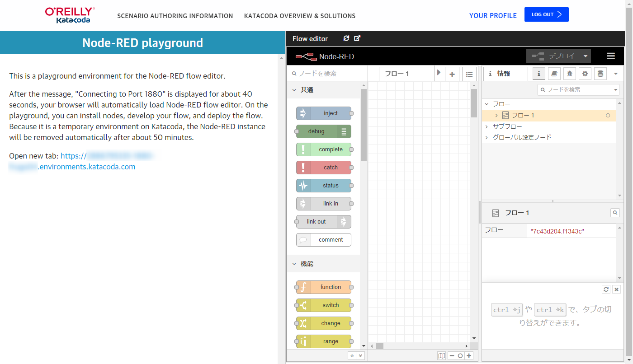Viewport: 633px width, 364px height.
Task: Open Scenario Authoring Information menu
Action: pyautogui.click(x=175, y=16)
